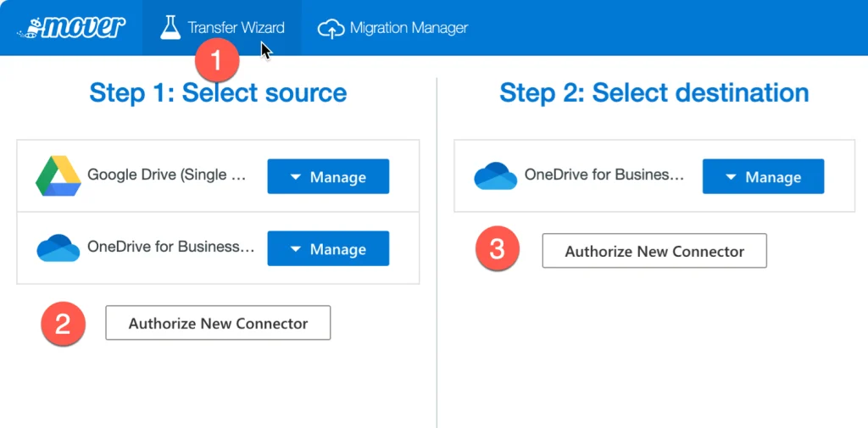Click the Mover logo
Viewport: 868px width, 428px height.
click(x=71, y=27)
